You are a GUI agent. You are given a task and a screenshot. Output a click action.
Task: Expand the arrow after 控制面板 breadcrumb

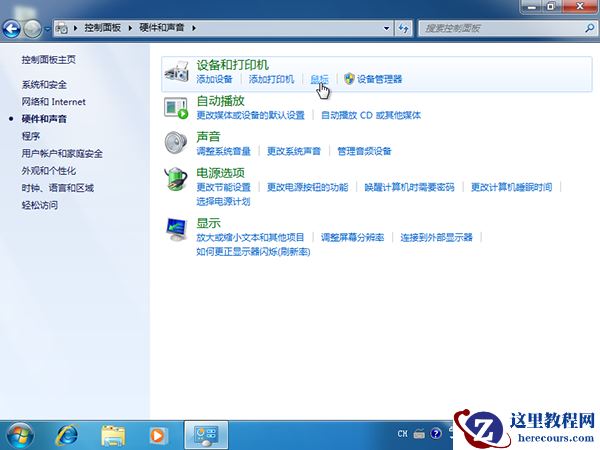130,28
